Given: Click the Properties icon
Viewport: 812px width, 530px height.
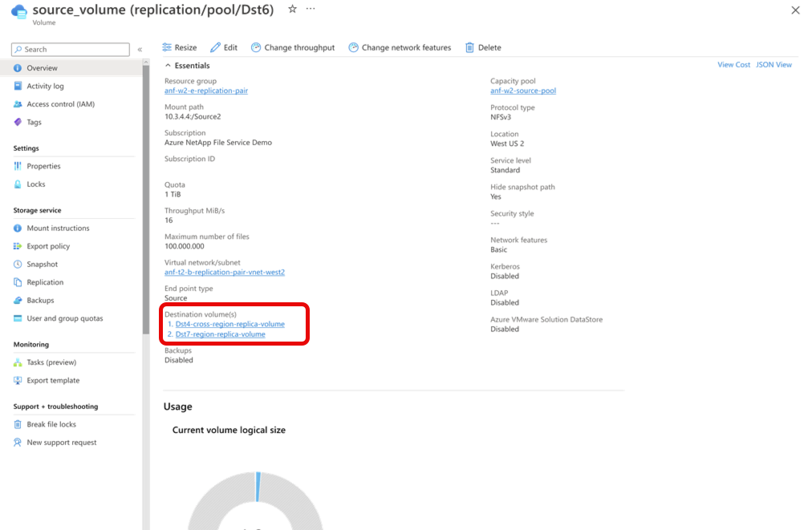Looking at the screenshot, I should tap(18, 166).
